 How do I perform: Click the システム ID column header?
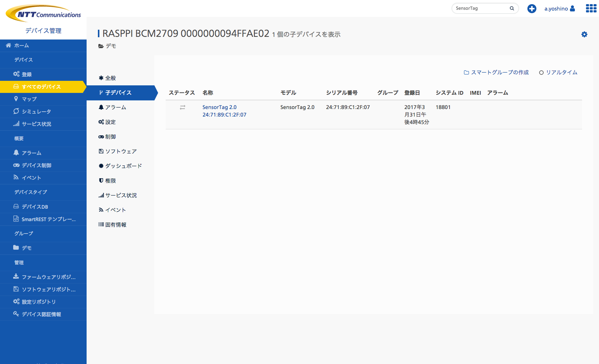[x=450, y=93]
